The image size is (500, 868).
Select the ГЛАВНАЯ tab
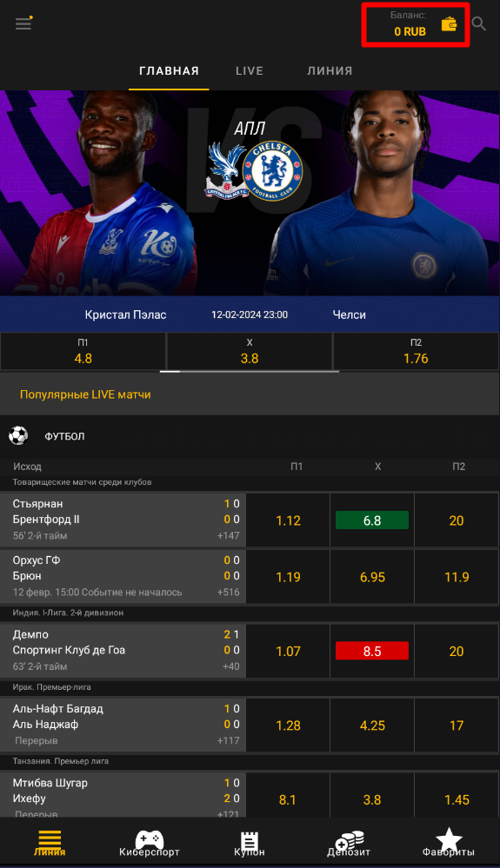pos(169,71)
